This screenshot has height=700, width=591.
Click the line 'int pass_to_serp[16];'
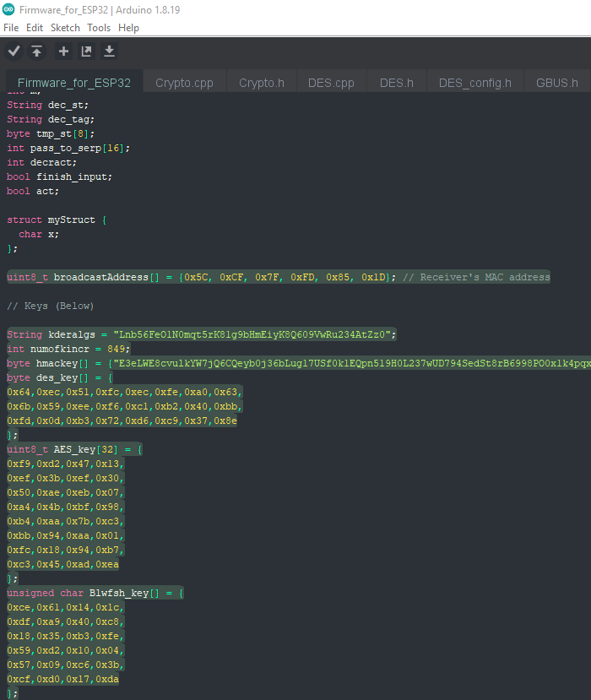tap(68, 148)
